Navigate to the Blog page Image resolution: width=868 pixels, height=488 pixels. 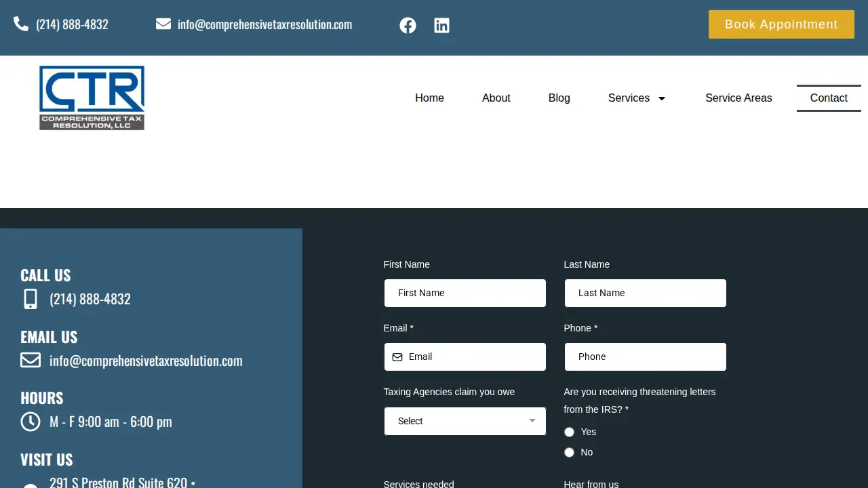[x=559, y=98]
